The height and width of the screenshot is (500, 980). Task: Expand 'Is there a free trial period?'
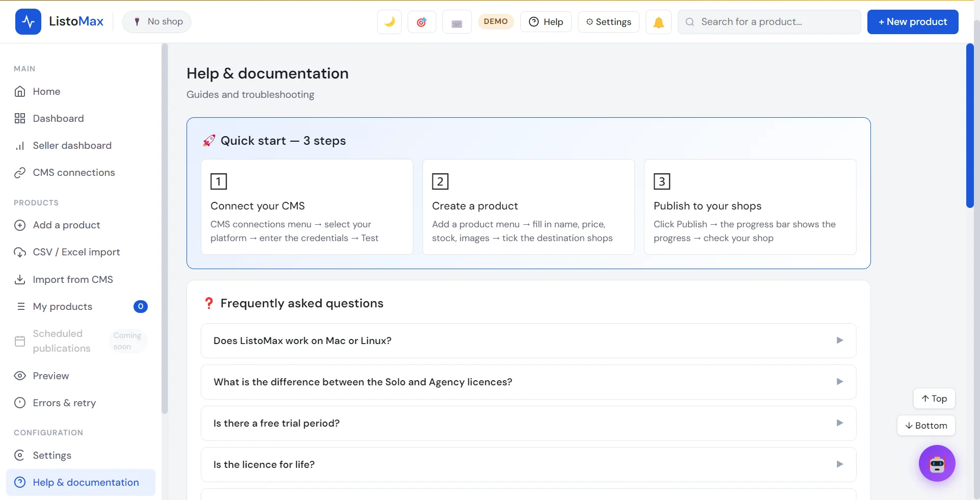tap(528, 423)
